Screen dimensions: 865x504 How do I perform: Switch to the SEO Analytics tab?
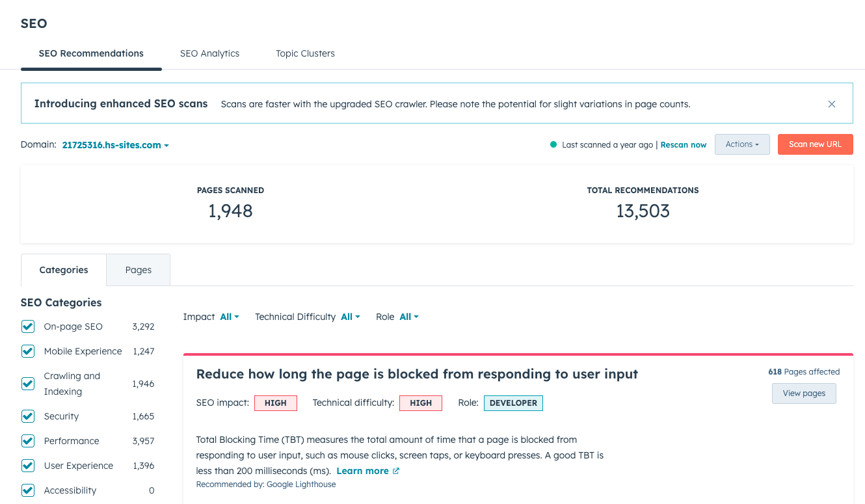(x=209, y=53)
